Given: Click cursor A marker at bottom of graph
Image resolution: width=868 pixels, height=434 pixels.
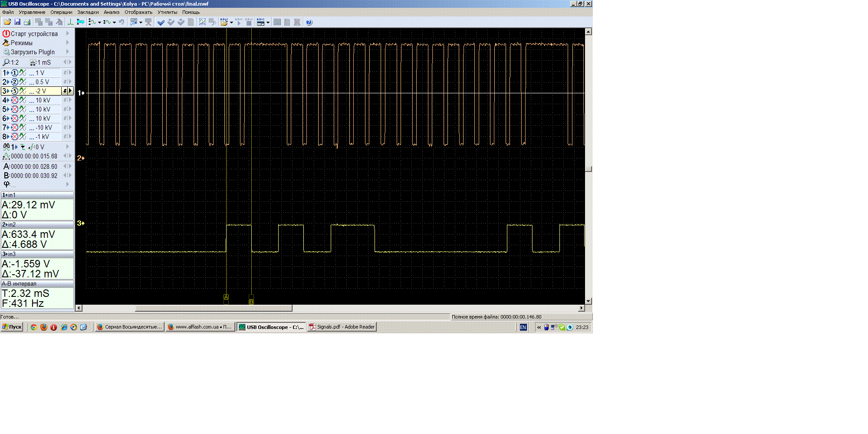Looking at the screenshot, I should (226, 297).
